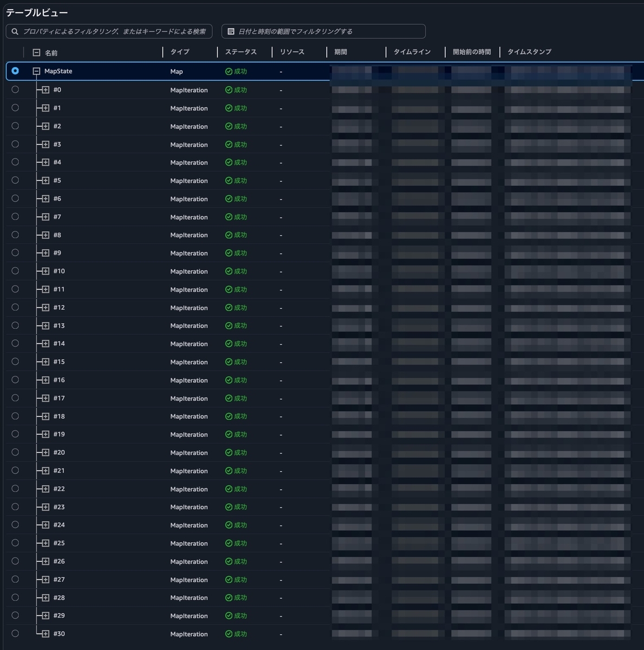644x650 pixels.
Task: Expand iteration #13 tree node
Action: pos(45,326)
